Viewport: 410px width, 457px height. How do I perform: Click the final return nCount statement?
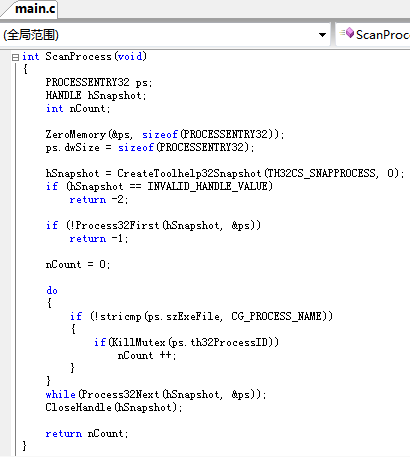(87, 434)
